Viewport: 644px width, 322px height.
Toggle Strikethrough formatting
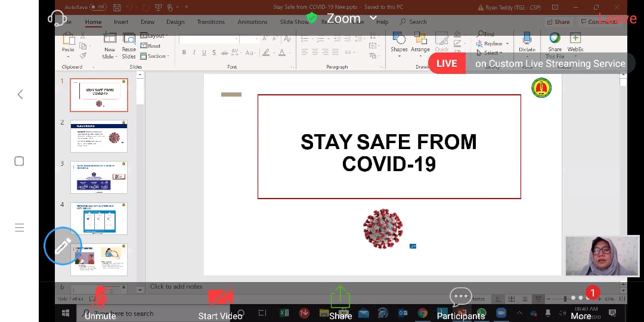click(225, 52)
